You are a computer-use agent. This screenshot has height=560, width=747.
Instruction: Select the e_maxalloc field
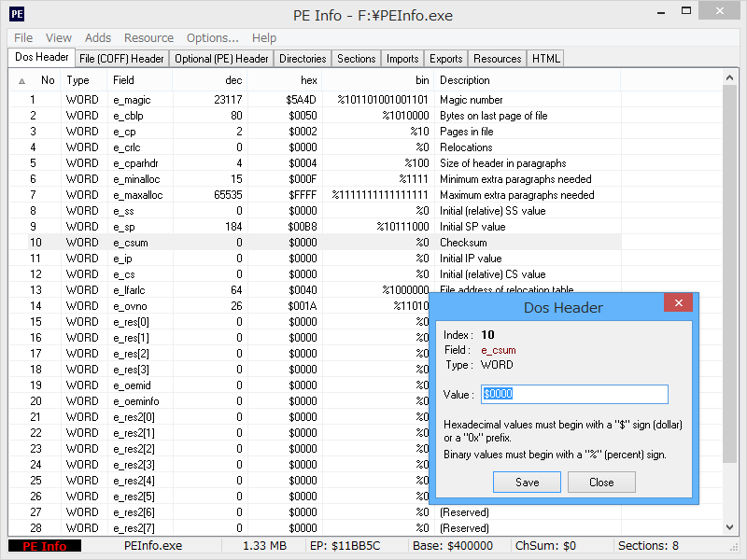137,195
